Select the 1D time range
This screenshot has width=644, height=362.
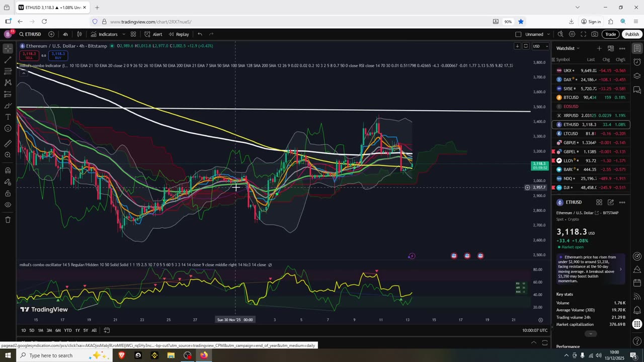(x=24, y=330)
